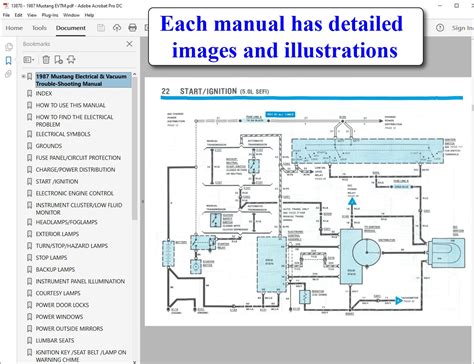Click the upload to cloud icon
Screen dimensions: 474x364
click(x=117, y=28)
